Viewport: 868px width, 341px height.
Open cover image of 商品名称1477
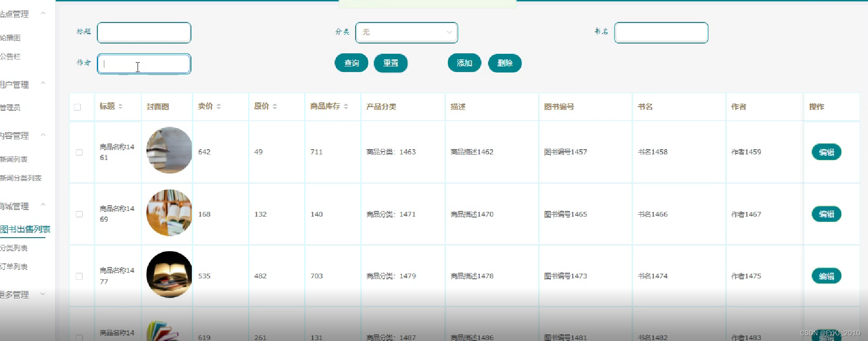[x=169, y=275]
